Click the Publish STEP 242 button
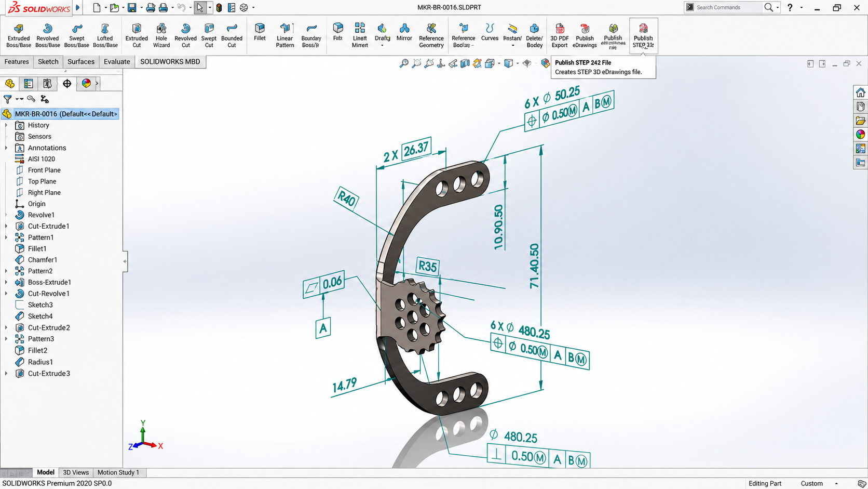 643,35
